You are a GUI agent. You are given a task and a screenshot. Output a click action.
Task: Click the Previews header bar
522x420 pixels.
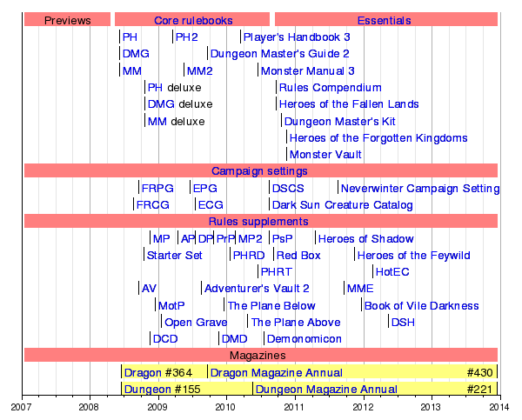click(67, 19)
